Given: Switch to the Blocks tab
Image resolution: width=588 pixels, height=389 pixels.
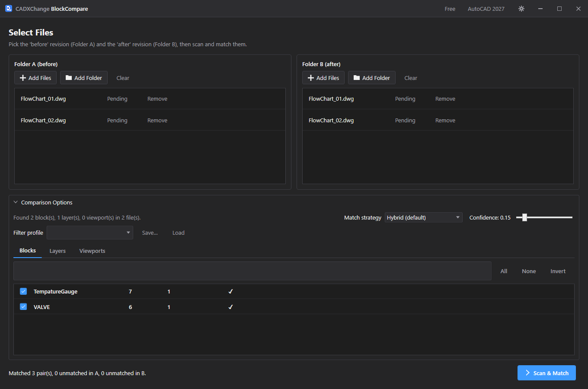Looking at the screenshot, I should 28,251.
